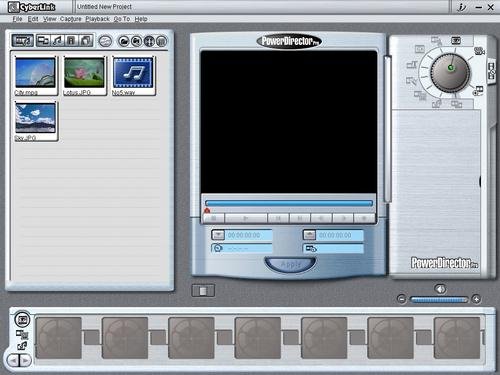Click the open folder icon in library toolbar

(x=123, y=41)
